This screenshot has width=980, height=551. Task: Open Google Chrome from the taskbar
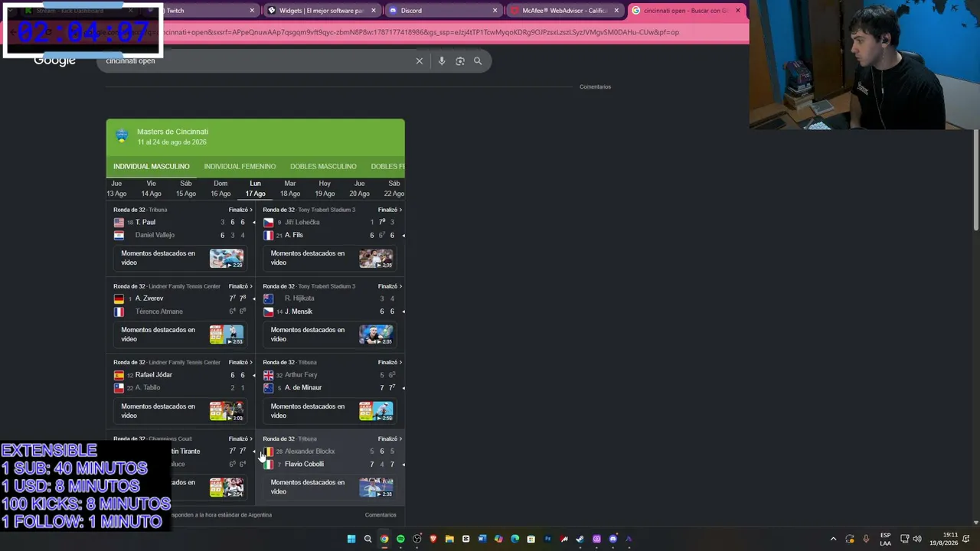point(384,539)
